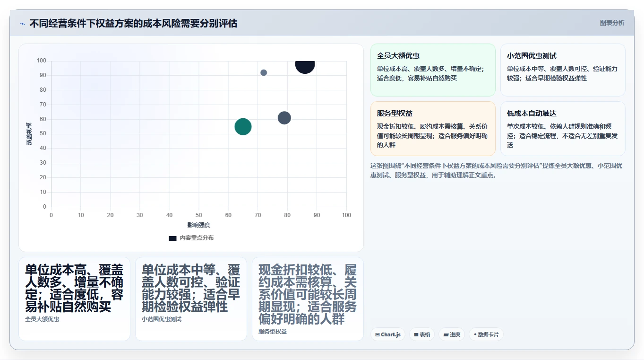Viewport: 644px width, 360px height.
Task: Click the 内容重点分布 legend label
Action: (x=197, y=238)
